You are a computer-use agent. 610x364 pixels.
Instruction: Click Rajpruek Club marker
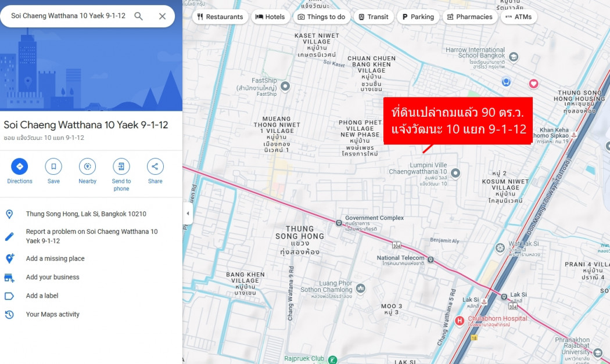click(332, 360)
